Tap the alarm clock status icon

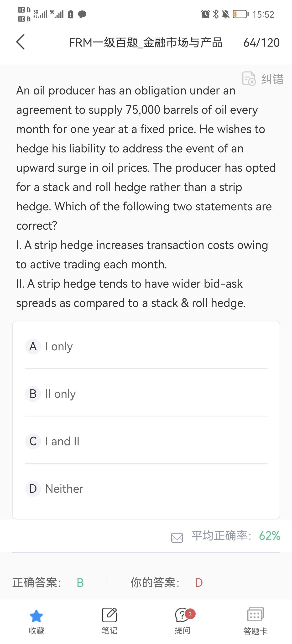tap(205, 14)
